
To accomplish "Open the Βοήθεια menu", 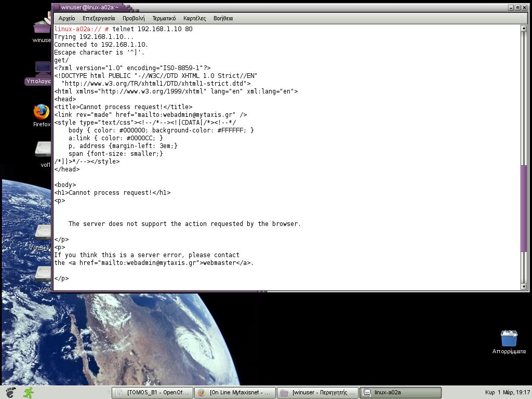I will pos(223,18).
